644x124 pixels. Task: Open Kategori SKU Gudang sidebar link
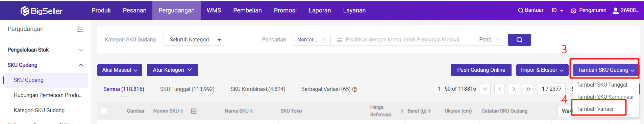pyautogui.click(x=39, y=110)
